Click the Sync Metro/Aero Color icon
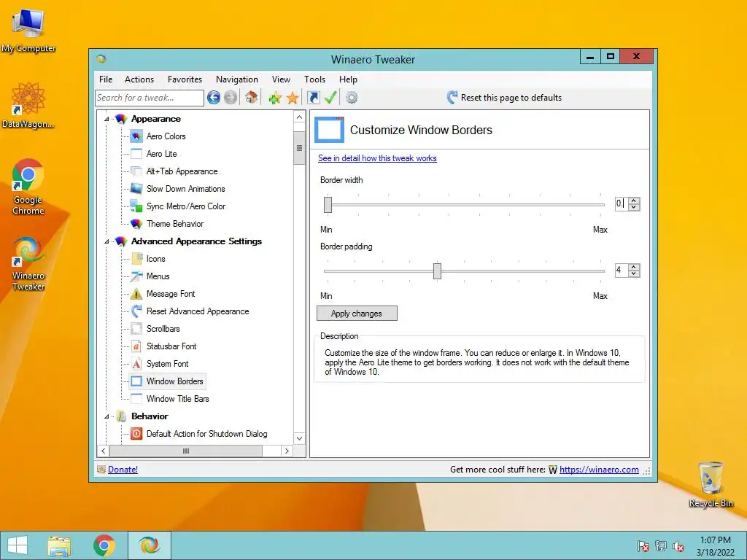Screen dimensions: 747x560 [x=136, y=206]
